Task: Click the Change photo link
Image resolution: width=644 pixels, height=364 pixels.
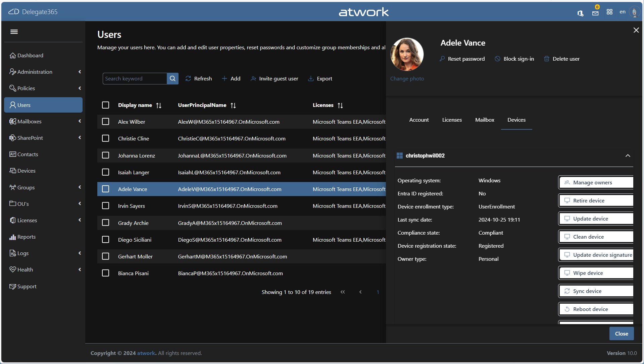Action: [407, 78]
